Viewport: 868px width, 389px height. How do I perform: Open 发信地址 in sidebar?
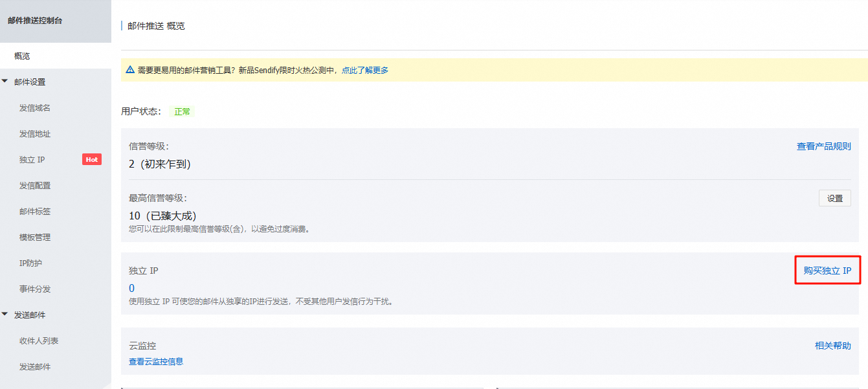pyautogui.click(x=35, y=134)
